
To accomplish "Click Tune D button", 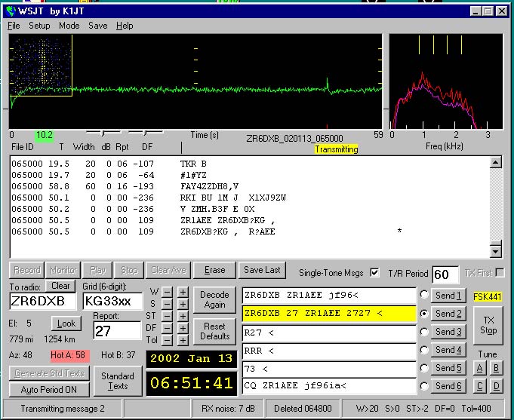I will [x=496, y=387].
